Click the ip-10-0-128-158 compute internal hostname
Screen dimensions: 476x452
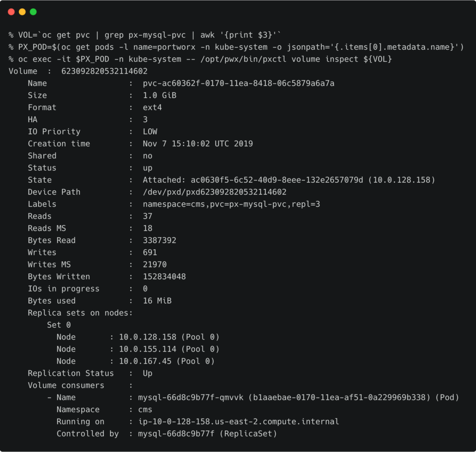pyautogui.click(x=238, y=422)
